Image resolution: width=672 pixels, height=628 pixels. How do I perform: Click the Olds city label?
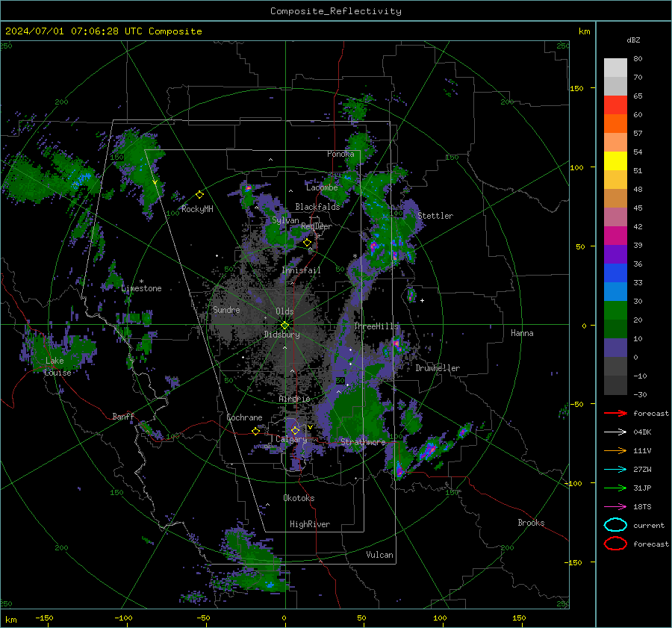click(x=284, y=311)
